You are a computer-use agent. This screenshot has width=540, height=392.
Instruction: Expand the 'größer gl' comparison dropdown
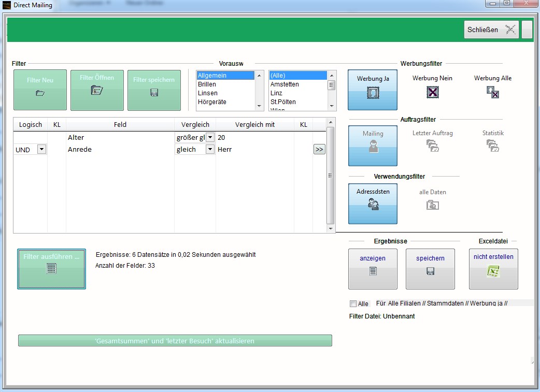(210, 138)
